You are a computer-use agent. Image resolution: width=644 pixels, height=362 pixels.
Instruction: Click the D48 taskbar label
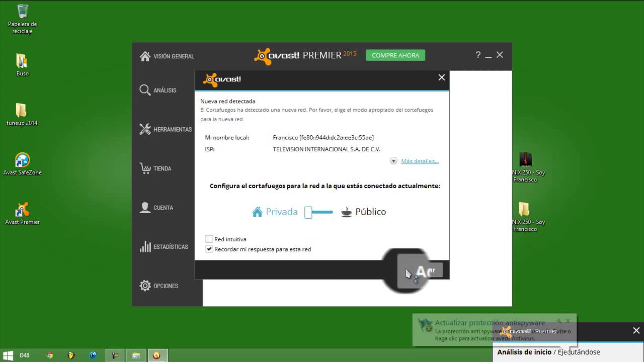[x=25, y=355]
